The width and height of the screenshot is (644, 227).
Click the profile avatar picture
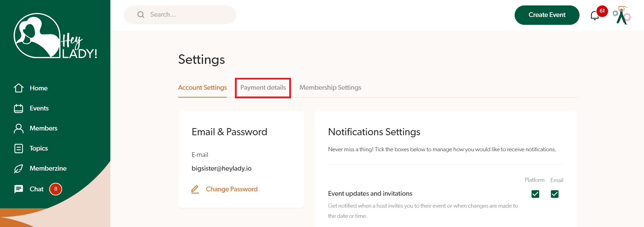(622, 15)
